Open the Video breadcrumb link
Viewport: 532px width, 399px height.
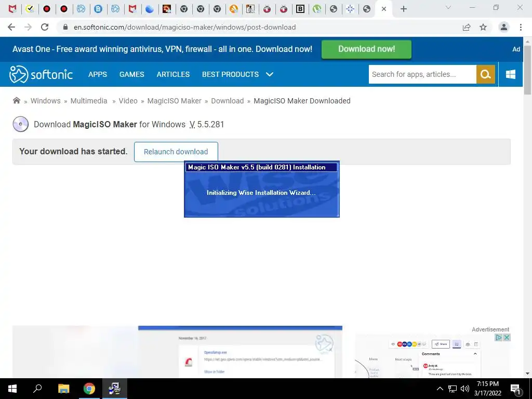tap(128, 101)
